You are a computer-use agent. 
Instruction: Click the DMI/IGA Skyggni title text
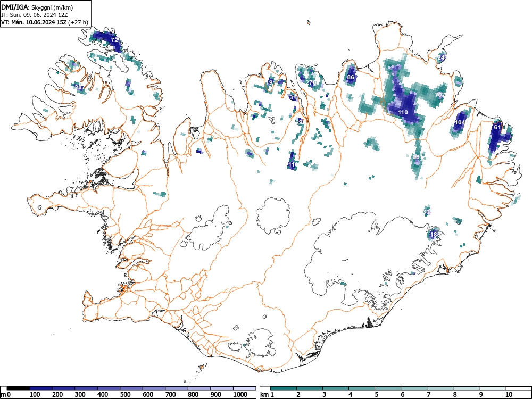(x=37, y=7)
